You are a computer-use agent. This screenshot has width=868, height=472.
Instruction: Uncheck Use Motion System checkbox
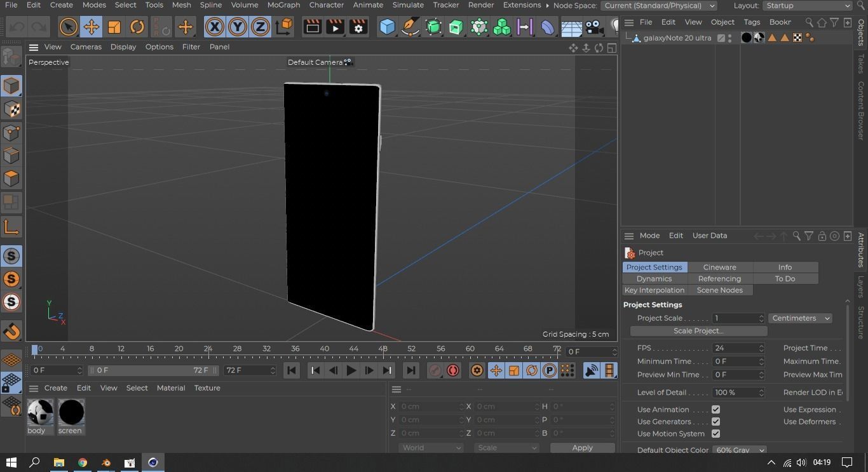[x=715, y=434]
